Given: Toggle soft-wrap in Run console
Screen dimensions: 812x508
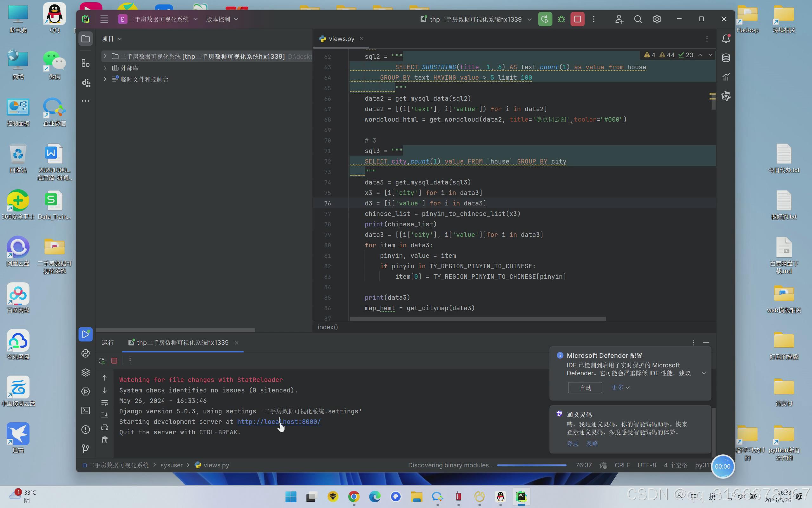Looking at the screenshot, I should (105, 403).
